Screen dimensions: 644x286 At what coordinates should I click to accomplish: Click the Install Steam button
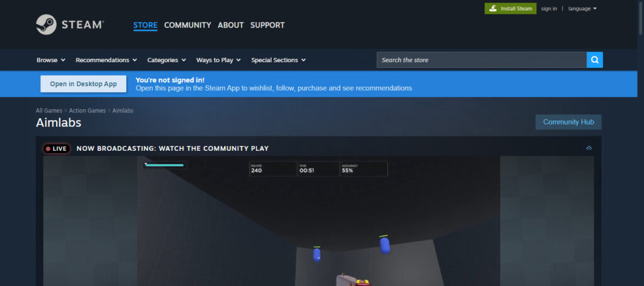pos(511,9)
